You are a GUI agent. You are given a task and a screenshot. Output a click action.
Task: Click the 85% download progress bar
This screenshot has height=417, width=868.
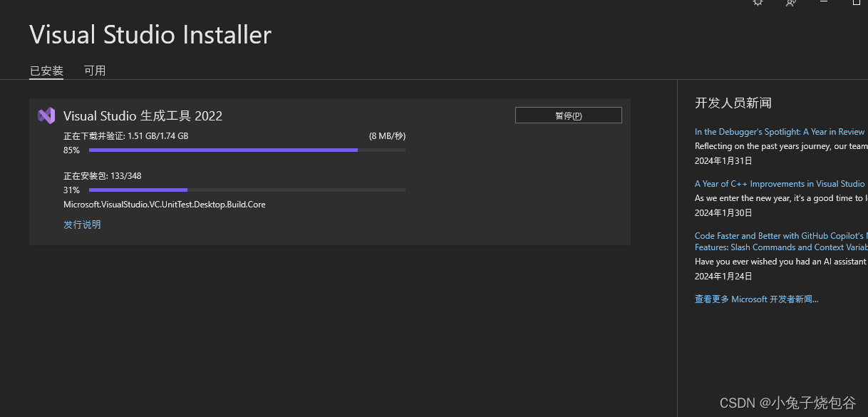[247, 150]
